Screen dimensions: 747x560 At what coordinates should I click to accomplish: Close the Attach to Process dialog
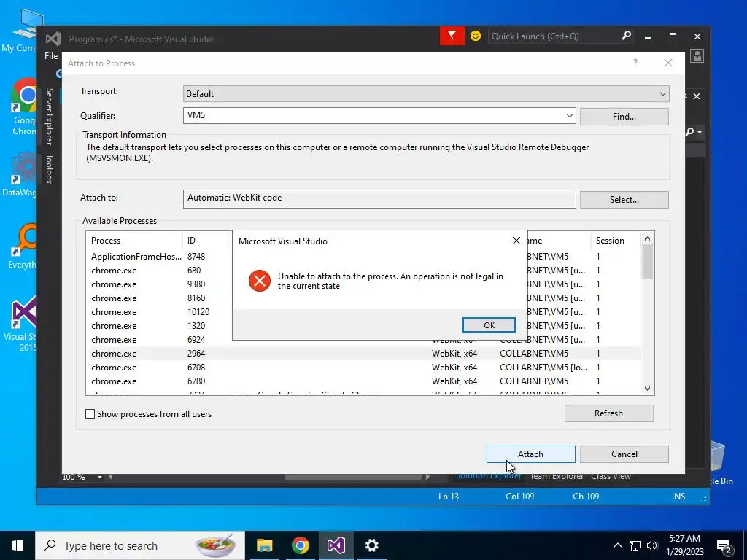coord(668,63)
